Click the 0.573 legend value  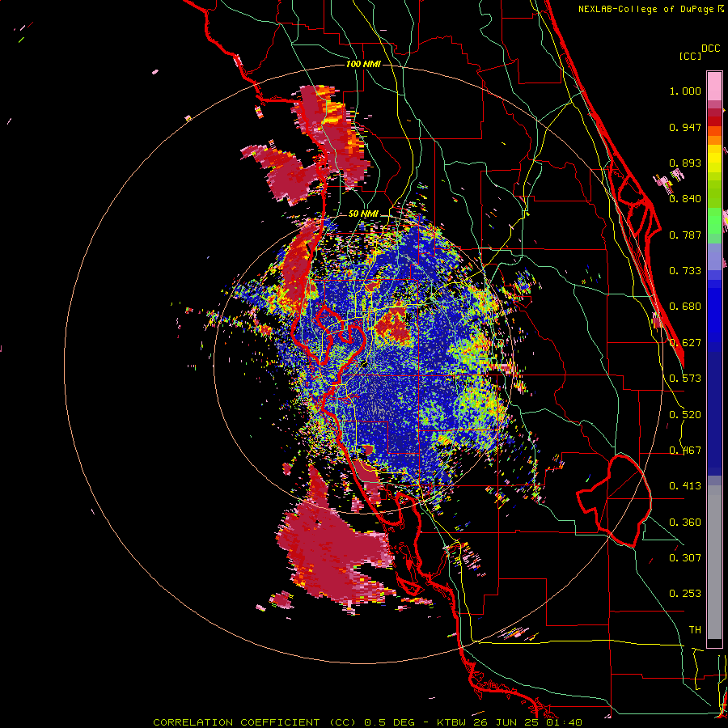tap(685, 379)
